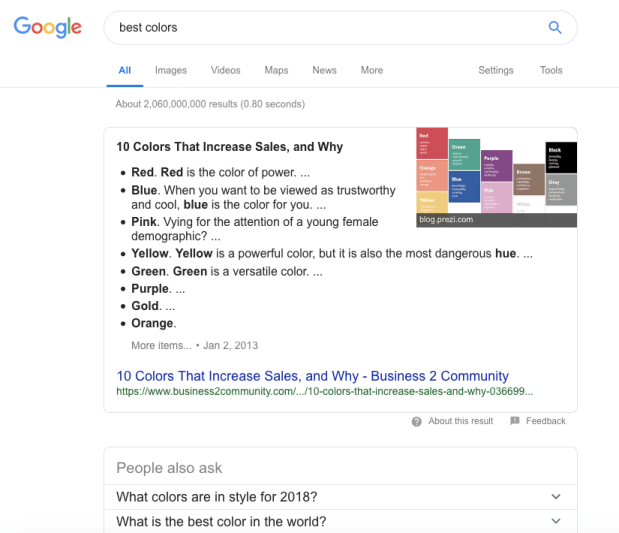The image size is (619, 533).
Task: Open the More menu
Action: pos(372,70)
